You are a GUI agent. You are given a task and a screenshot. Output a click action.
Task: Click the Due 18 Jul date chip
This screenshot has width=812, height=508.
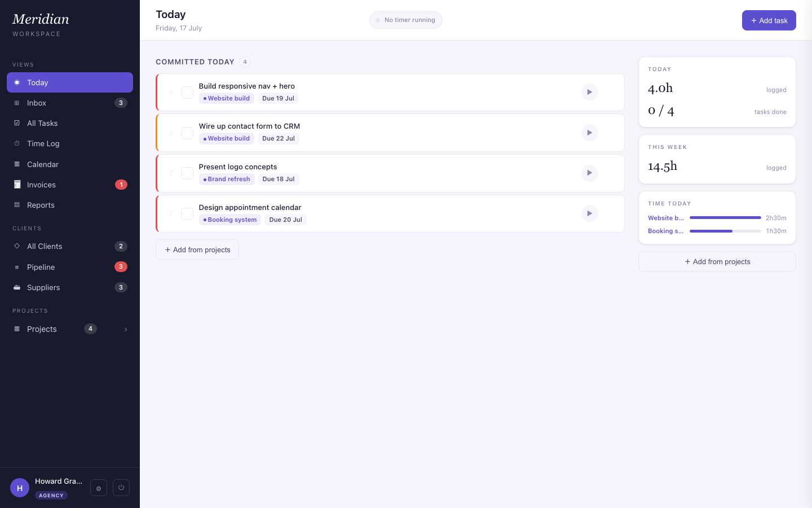(279, 179)
